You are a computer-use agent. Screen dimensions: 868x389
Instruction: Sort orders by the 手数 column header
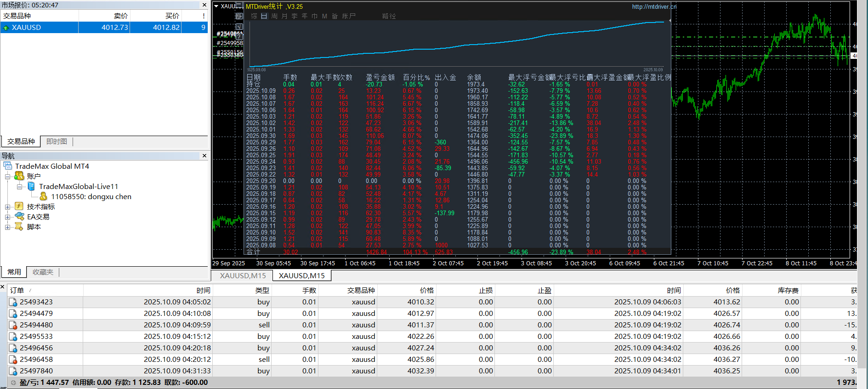[295, 291]
